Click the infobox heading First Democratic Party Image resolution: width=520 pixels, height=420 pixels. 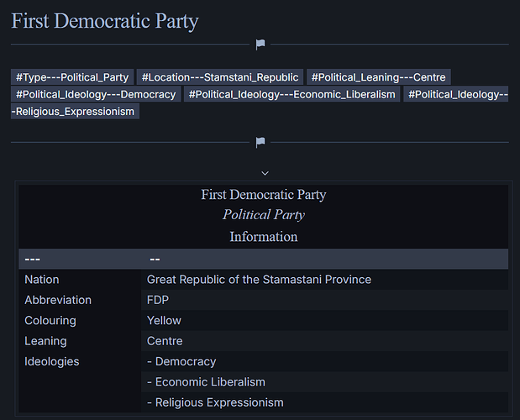tap(264, 195)
